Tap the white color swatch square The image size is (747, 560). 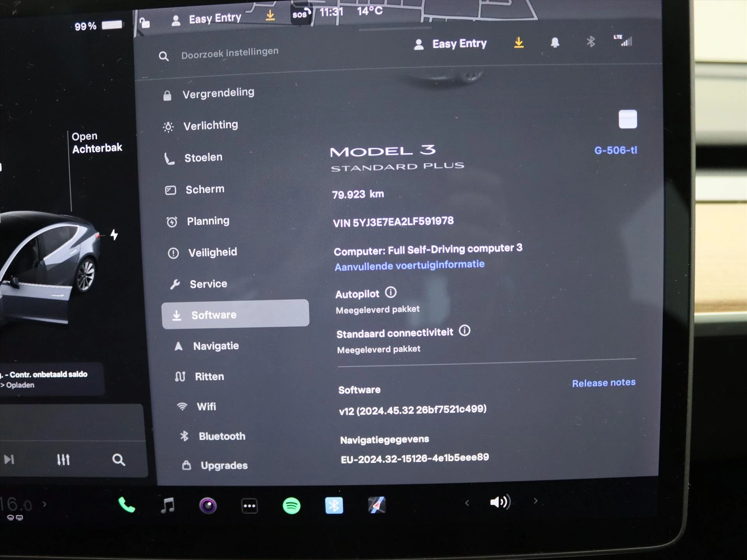[x=628, y=119]
